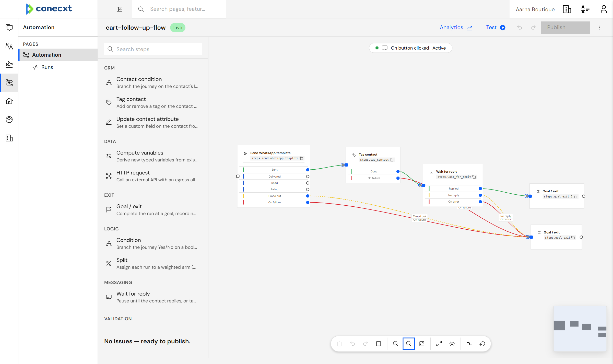Open the user profile icon
The image size is (613, 364).
[x=604, y=9]
